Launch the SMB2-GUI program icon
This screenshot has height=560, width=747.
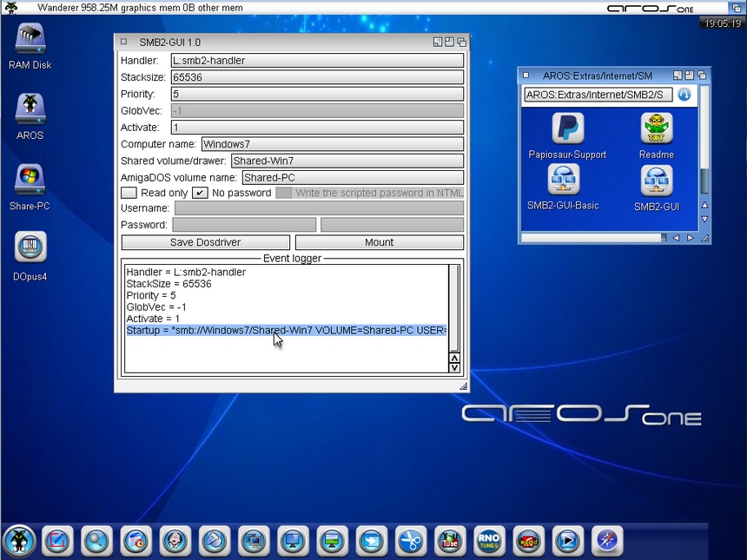656,181
